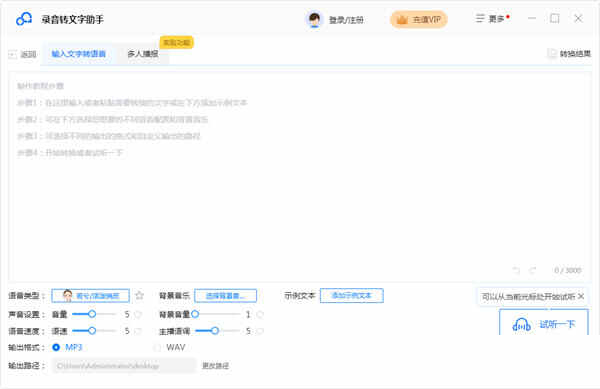
Task: Click the 音量 value 5
Action: tap(127, 314)
